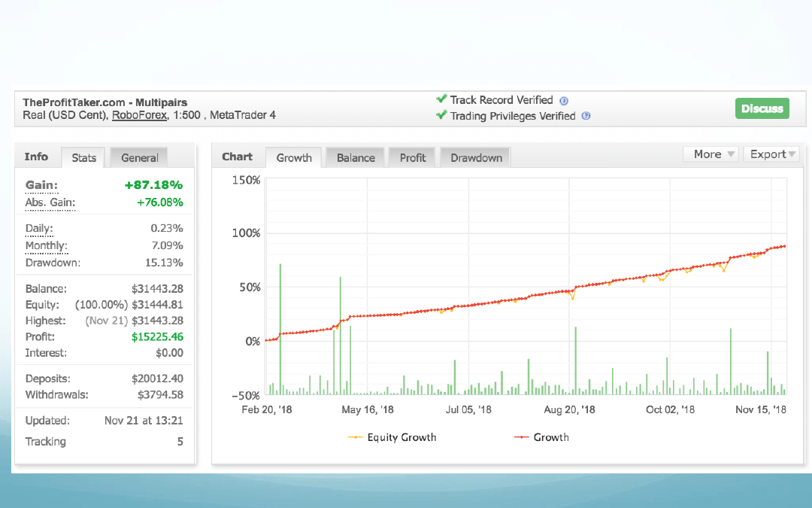Click help icon beside Track Record Verified

564,101
